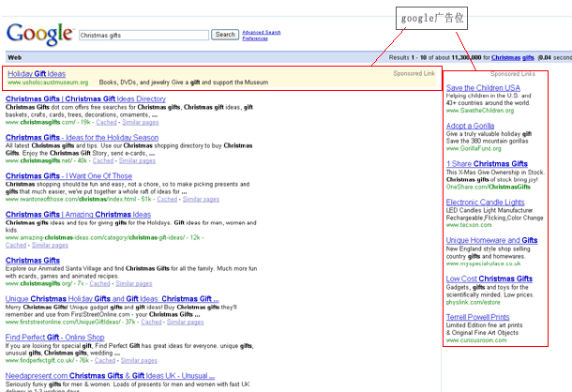Click OneShare.com/ChristmasGifts URL text
This screenshot has width=572, height=392.
[x=489, y=187]
